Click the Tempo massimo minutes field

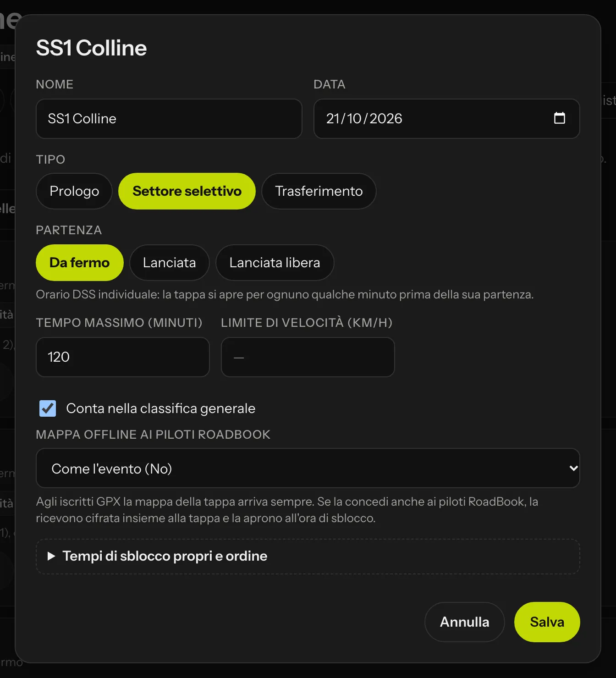point(123,357)
